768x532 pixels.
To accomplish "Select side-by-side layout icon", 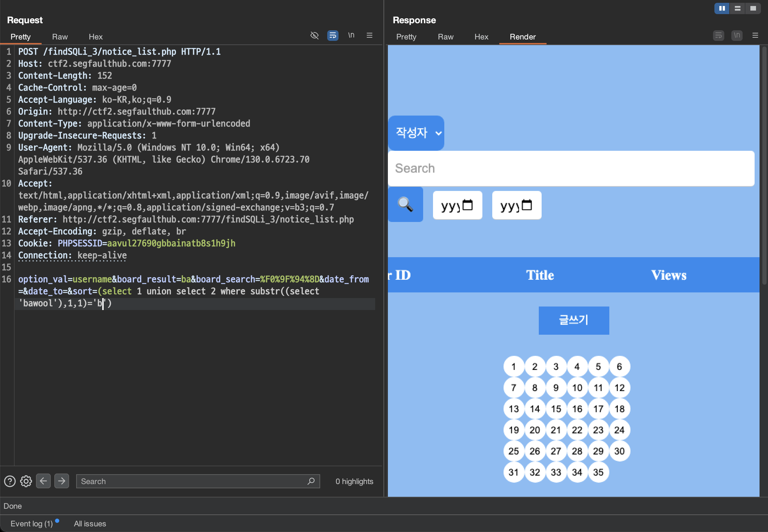I will (x=722, y=8).
